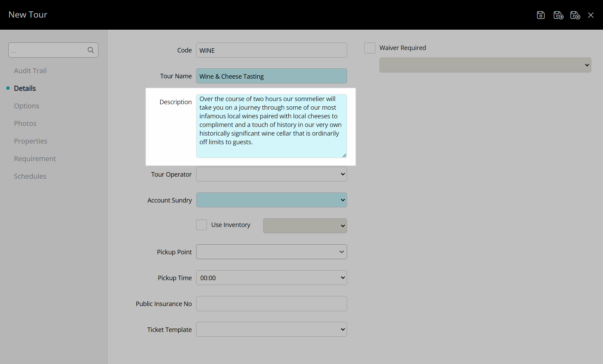The image size is (603, 364).
Task: Click into the Description text area
Action: (x=271, y=126)
